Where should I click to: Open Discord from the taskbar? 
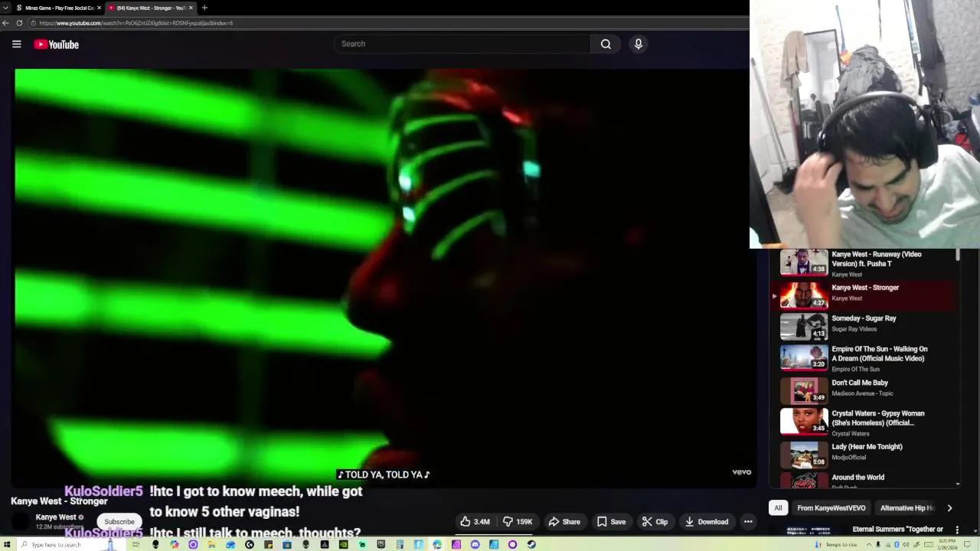[475, 544]
